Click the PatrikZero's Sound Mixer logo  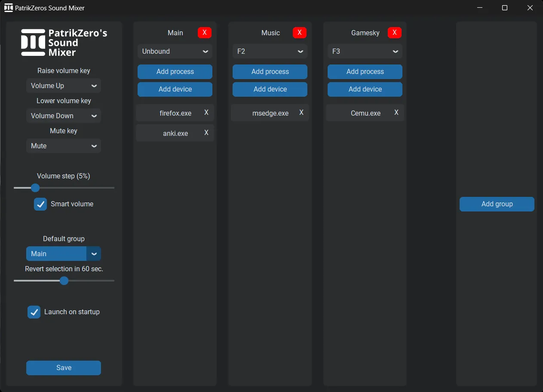click(64, 43)
